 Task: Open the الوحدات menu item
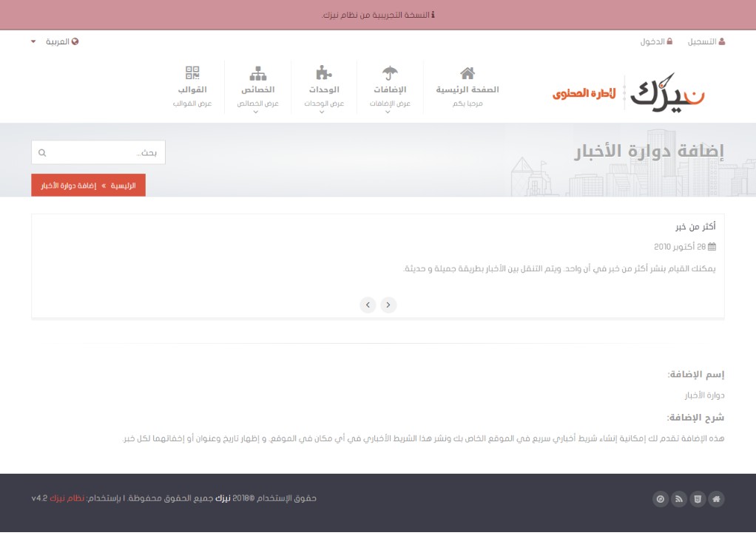pos(324,89)
